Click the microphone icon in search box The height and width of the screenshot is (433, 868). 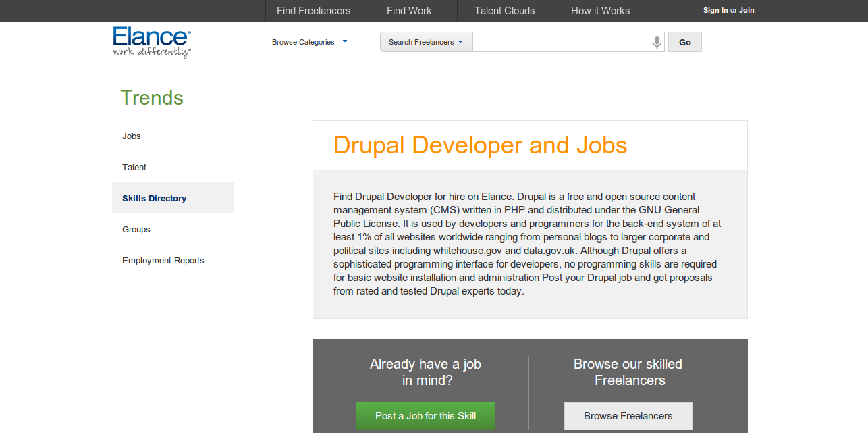point(657,43)
